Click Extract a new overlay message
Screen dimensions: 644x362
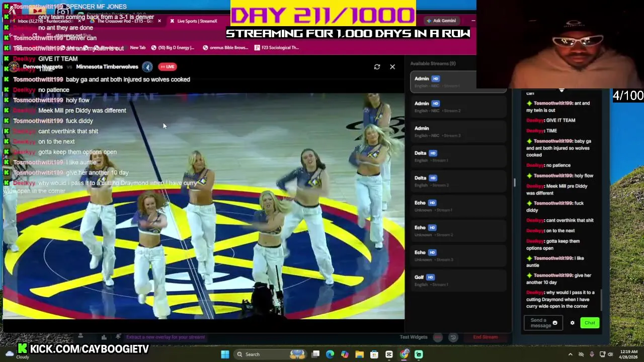point(166,337)
